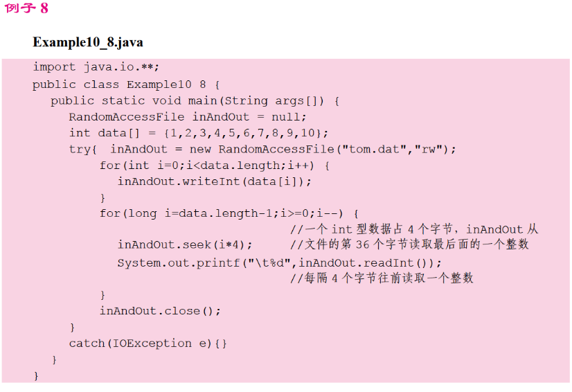Click the red heading "例子 8"
The width and height of the screenshot is (572, 392).
point(27,9)
